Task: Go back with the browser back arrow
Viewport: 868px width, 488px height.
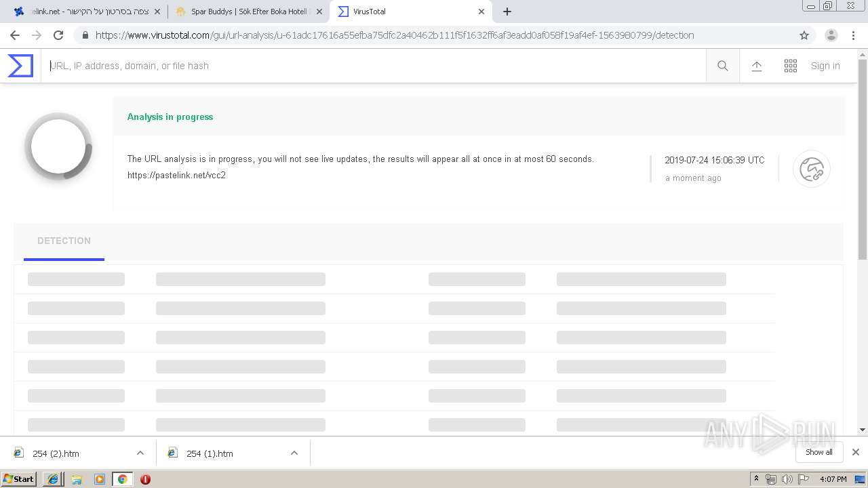Action: pyautogui.click(x=15, y=35)
